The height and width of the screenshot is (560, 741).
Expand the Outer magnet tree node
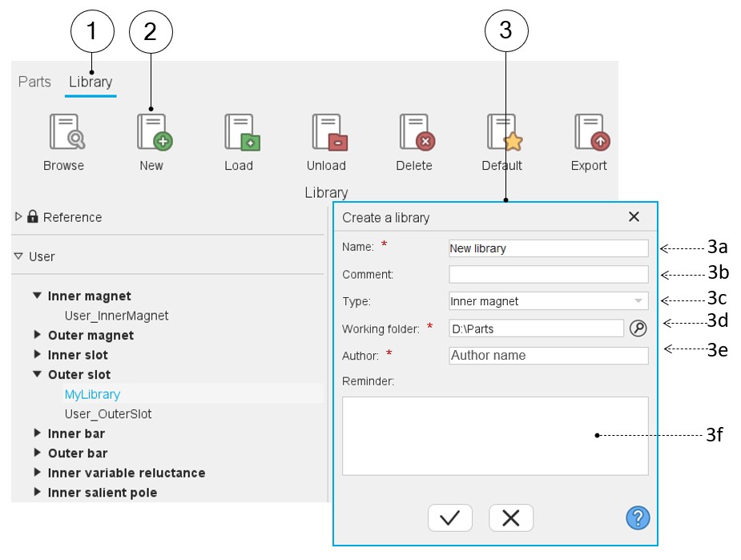(x=37, y=335)
